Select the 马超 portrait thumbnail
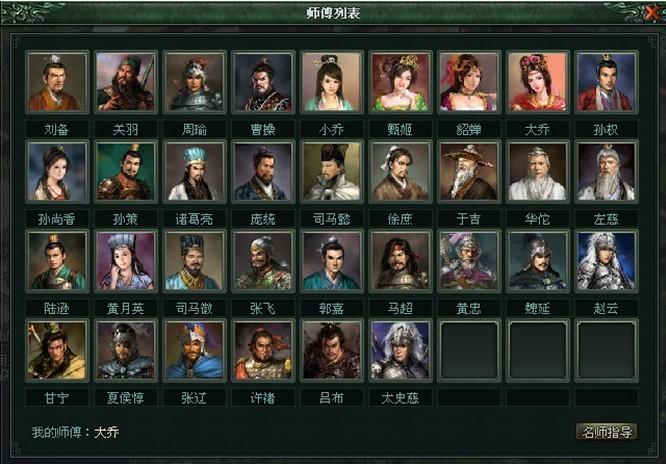Viewport: 666px width, 464px height. pyautogui.click(x=401, y=261)
